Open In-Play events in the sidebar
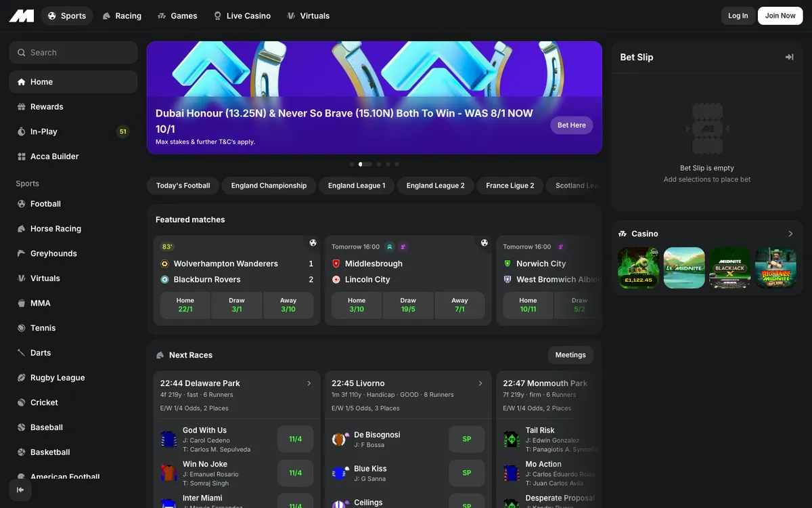812x508 pixels. coord(73,131)
